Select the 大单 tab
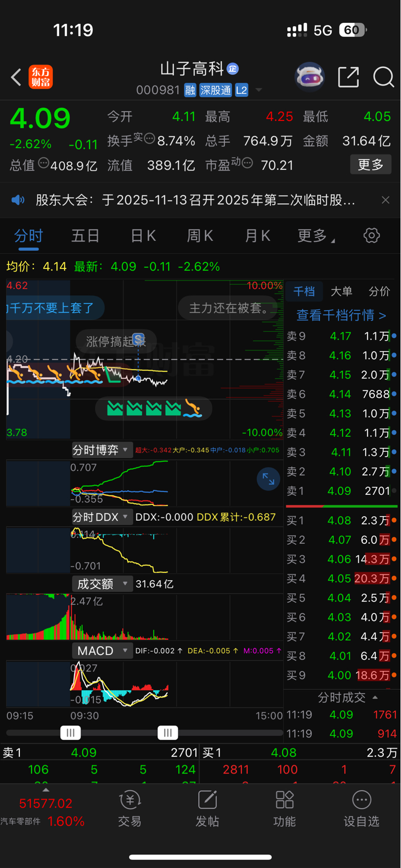This screenshot has height=868, width=401. 342,291
